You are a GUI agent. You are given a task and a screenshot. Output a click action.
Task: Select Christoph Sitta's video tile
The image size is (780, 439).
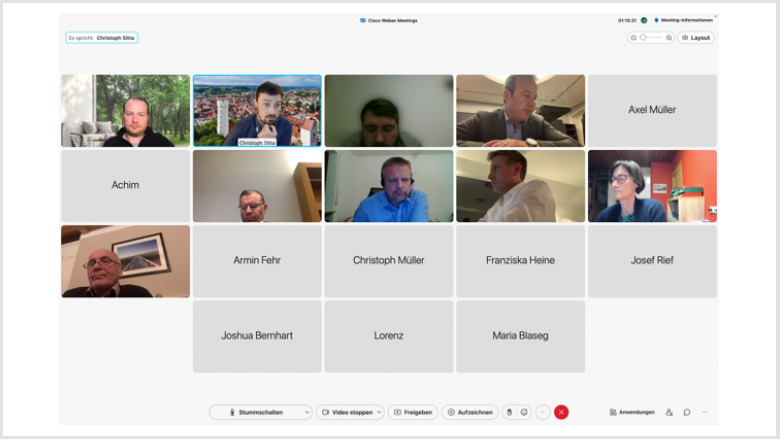[257, 111]
